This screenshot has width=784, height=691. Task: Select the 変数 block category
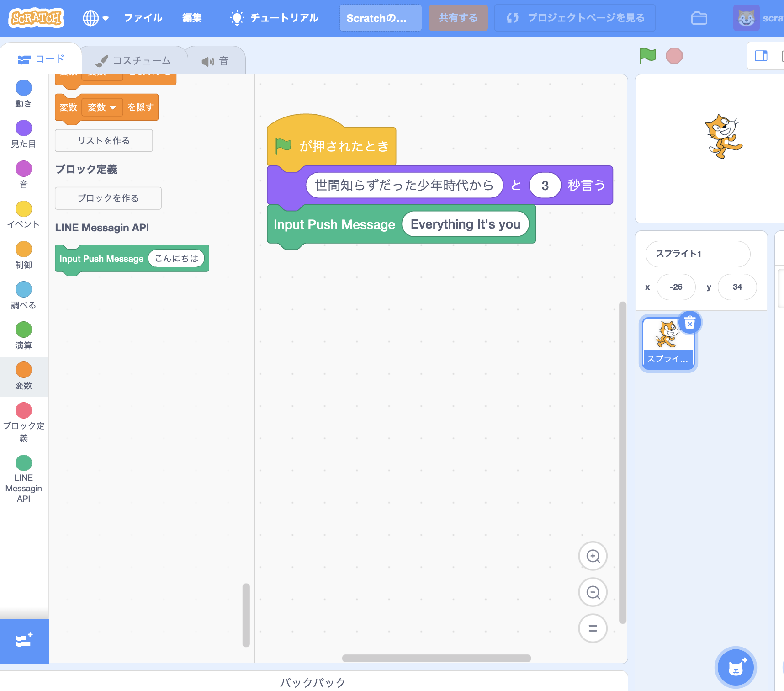(x=24, y=376)
